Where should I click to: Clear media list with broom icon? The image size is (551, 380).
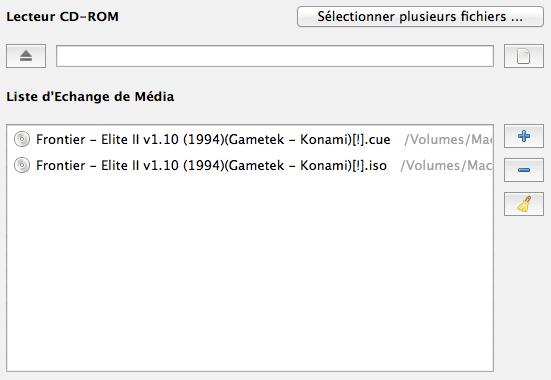point(524,204)
